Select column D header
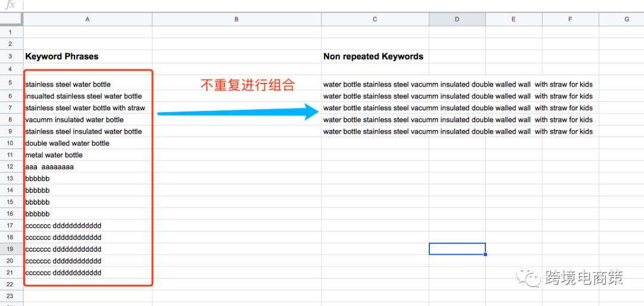644x306 pixels. 457,20
